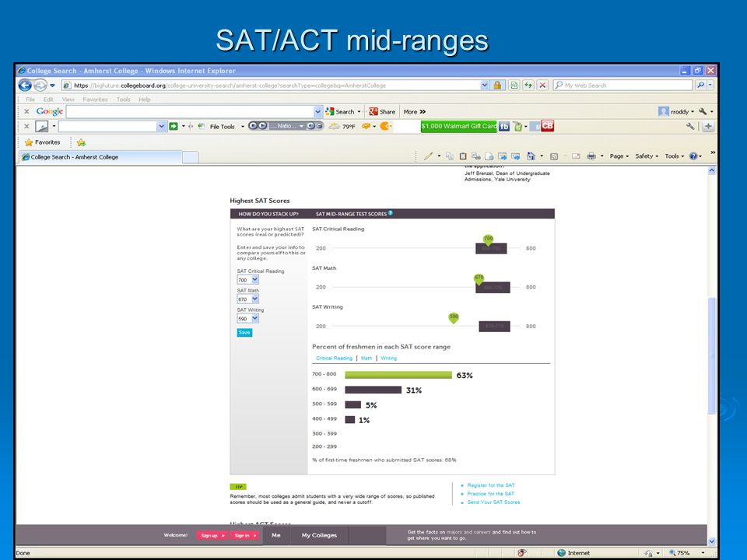This screenshot has height=560, width=747.
Task: Click the blue Help question mark icon
Action: 693,156
